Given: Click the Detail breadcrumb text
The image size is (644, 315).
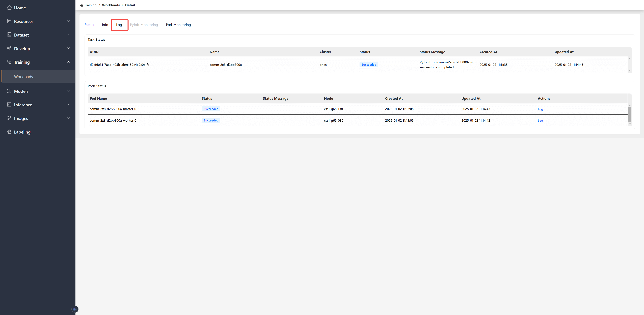Looking at the screenshot, I should coord(130,5).
